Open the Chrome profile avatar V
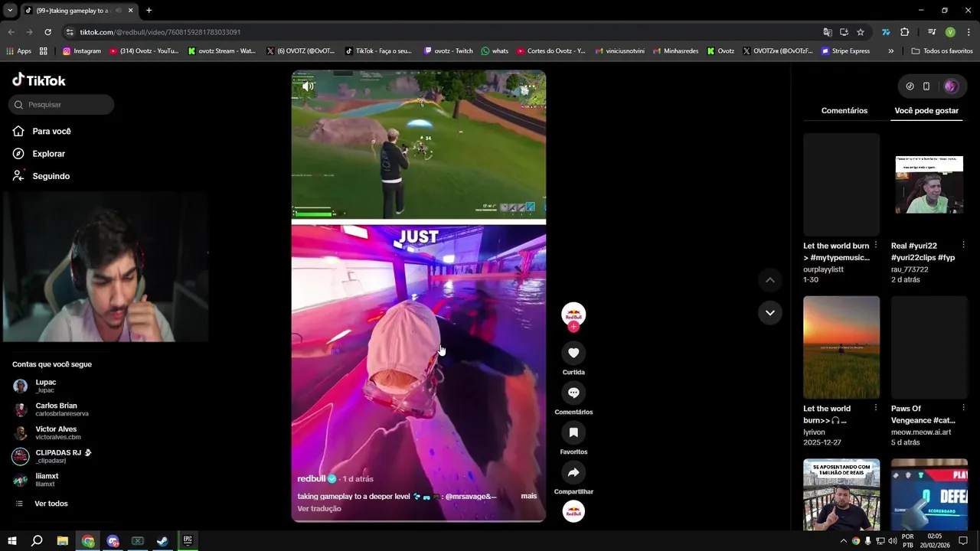Image resolution: width=980 pixels, height=551 pixels. pos(950,32)
